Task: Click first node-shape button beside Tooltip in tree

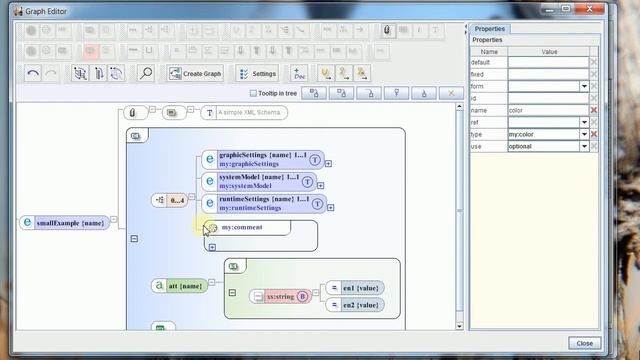Action: (314, 93)
